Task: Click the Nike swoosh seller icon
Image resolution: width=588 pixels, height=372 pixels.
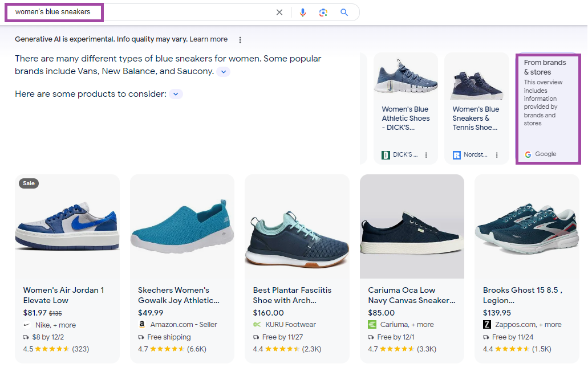Action: click(27, 325)
